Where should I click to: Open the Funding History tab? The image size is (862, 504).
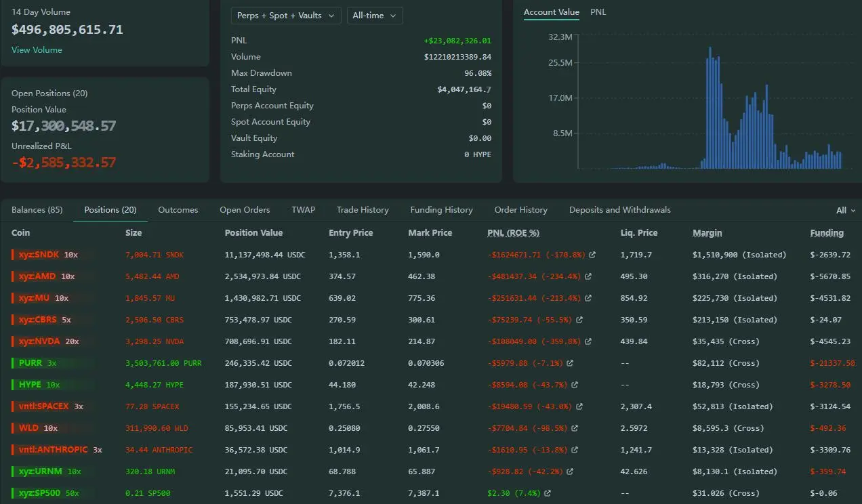[x=442, y=210]
